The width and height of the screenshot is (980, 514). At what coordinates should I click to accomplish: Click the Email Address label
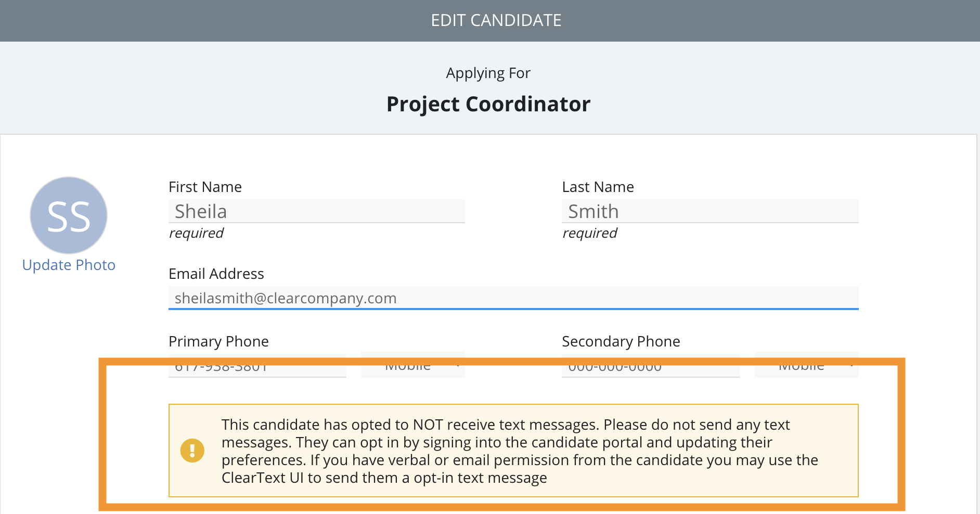click(216, 274)
